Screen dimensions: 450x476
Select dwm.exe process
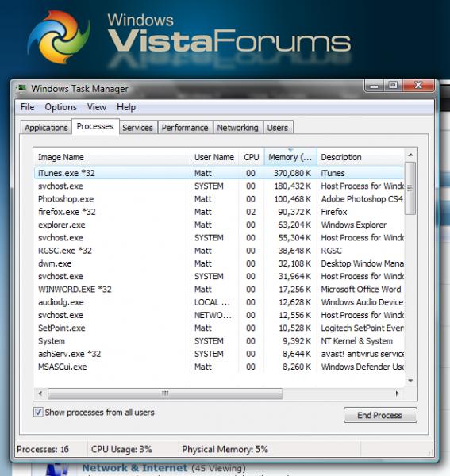[219, 263]
